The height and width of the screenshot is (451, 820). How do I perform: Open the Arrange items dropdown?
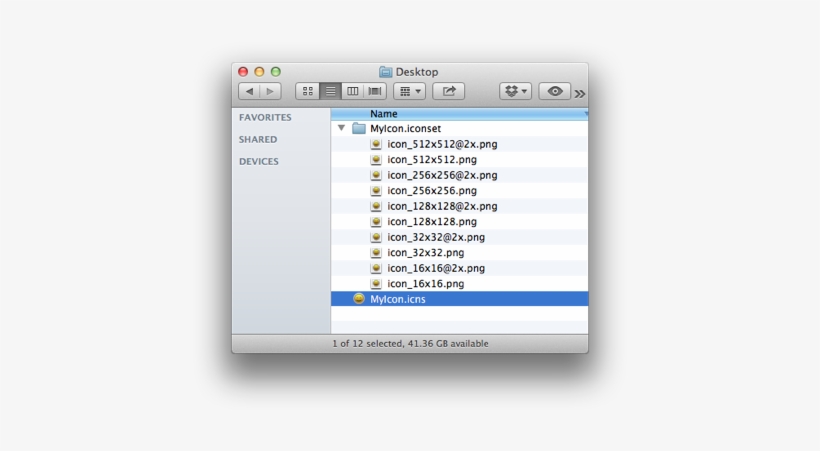click(x=409, y=91)
